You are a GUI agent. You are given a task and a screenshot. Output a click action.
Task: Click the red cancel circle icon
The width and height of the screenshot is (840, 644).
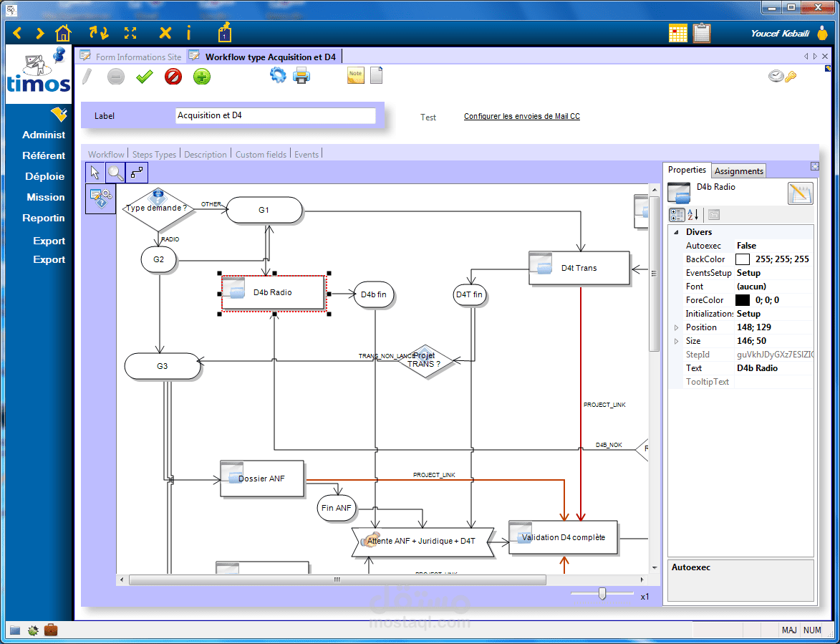(x=173, y=77)
